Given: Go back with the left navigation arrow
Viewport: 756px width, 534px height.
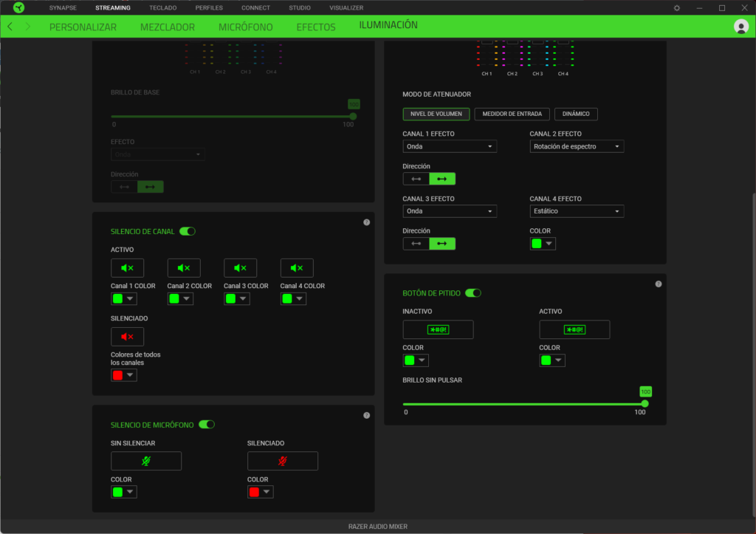Looking at the screenshot, I should coord(10,27).
